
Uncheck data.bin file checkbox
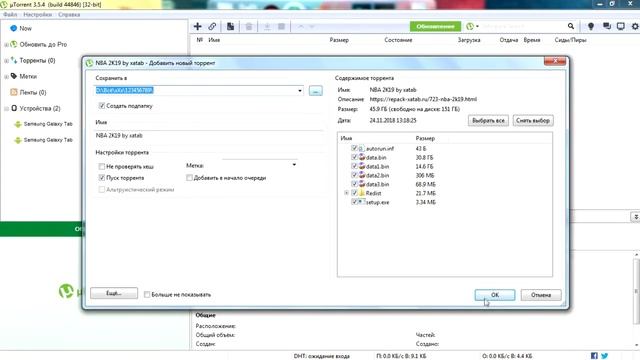click(x=354, y=157)
